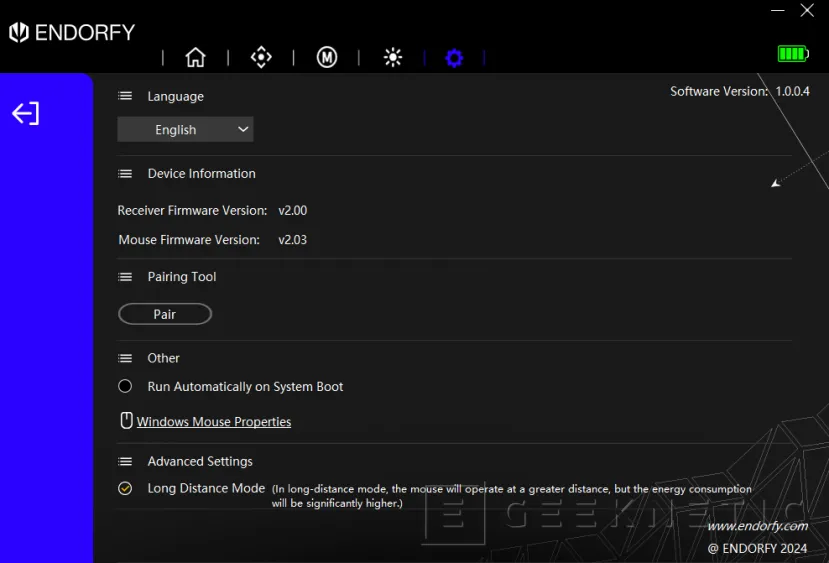Click the Advanced Settings heading
The height and width of the screenshot is (563, 829).
pyautogui.click(x=200, y=462)
